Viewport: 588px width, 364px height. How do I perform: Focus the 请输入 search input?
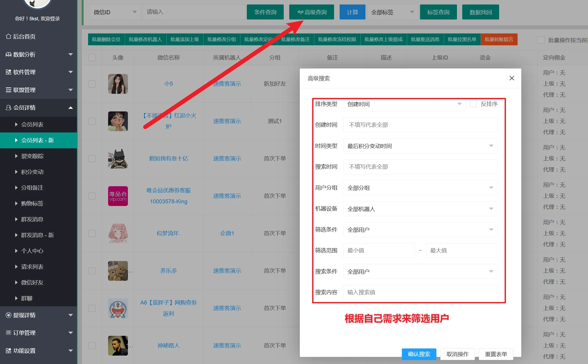coord(194,12)
